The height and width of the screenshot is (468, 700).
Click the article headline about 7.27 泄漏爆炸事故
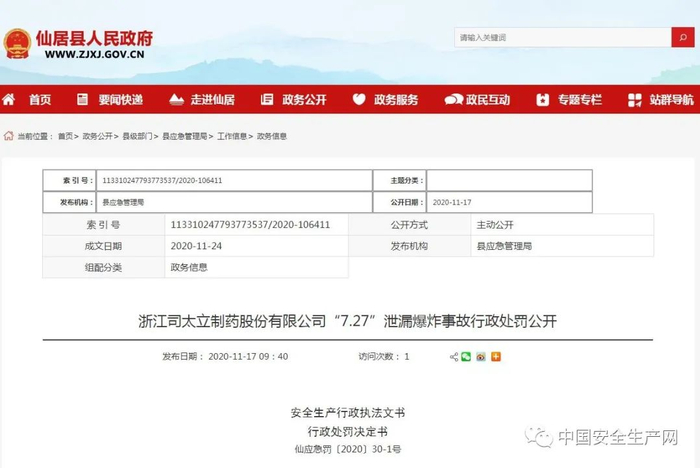point(347,321)
